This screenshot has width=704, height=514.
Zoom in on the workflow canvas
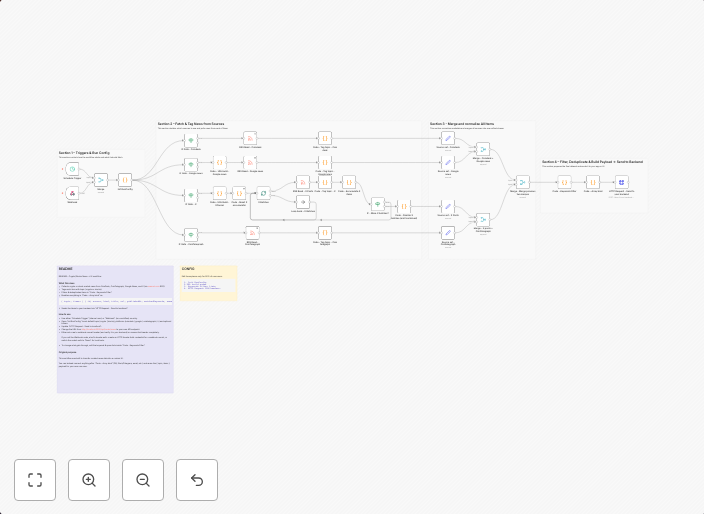tap(89, 480)
